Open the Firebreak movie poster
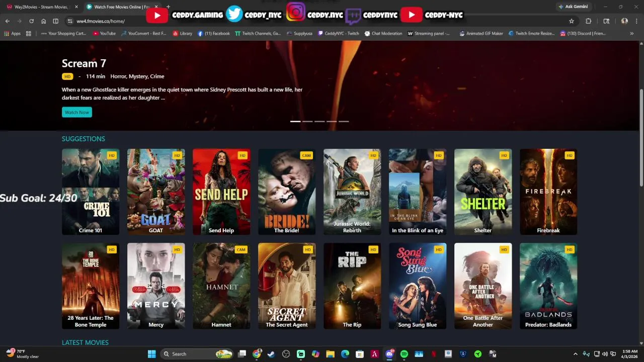This screenshot has height=362, width=644. (x=548, y=192)
